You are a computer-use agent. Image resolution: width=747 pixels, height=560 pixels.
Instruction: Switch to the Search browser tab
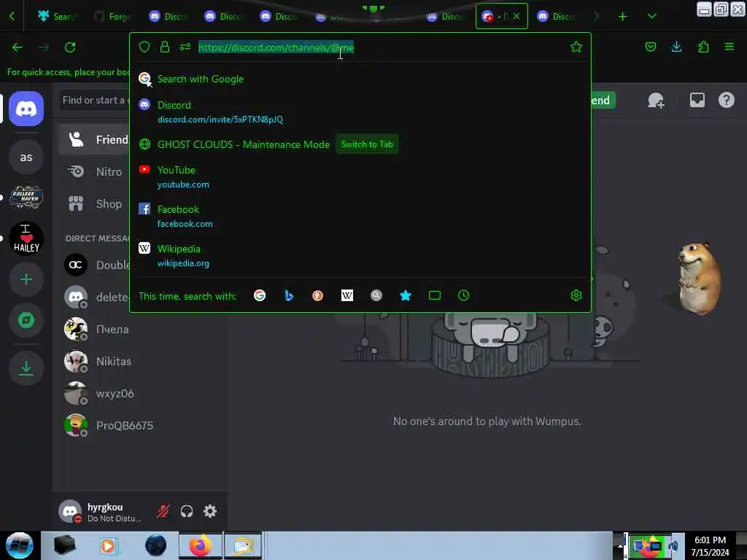tap(57, 17)
